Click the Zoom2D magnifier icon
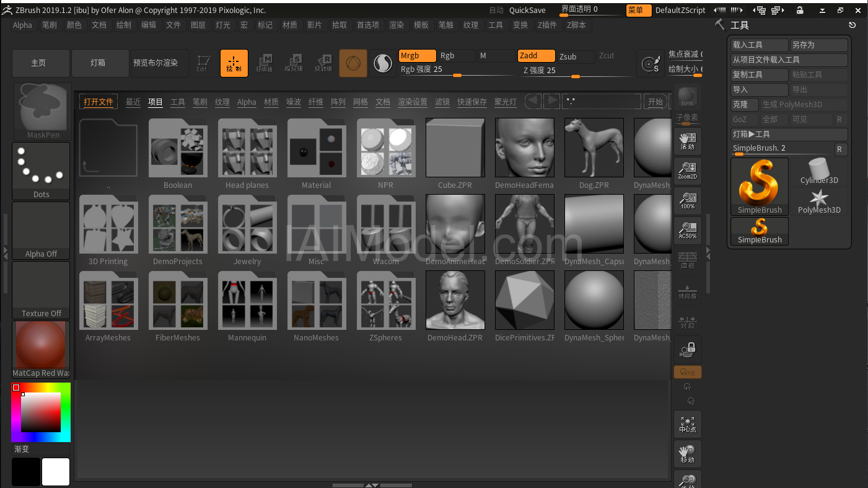 [687, 171]
